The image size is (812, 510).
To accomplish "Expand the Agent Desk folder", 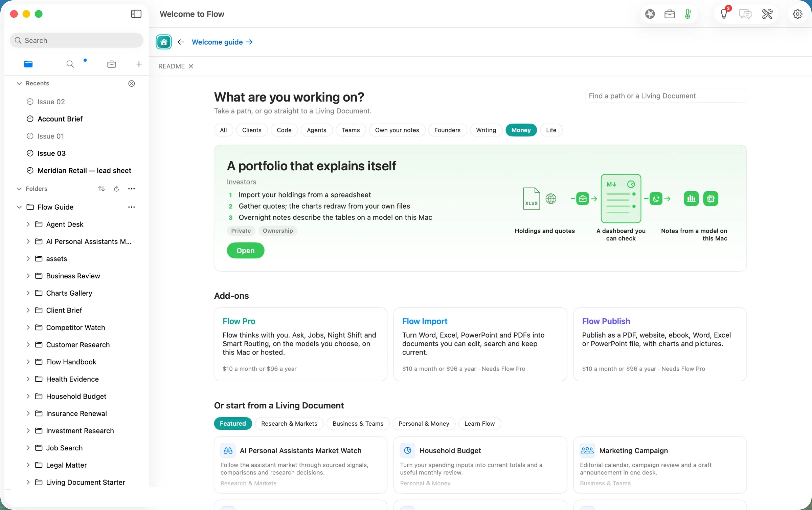I will [28, 224].
